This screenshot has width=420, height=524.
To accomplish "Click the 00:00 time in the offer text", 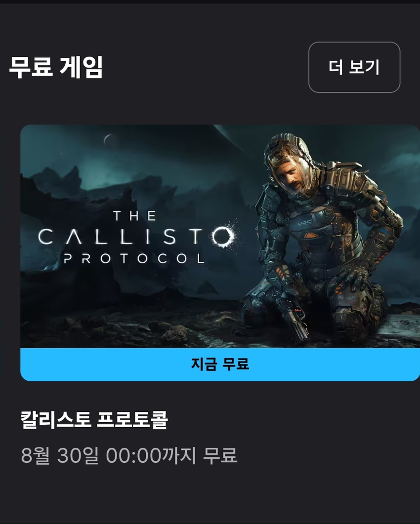I will (133, 455).
